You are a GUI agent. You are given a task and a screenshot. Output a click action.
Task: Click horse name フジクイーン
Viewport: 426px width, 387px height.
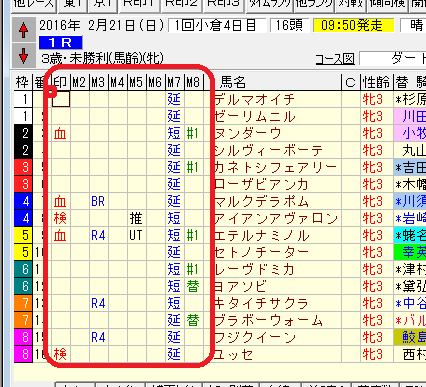pyautogui.click(x=255, y=337)
